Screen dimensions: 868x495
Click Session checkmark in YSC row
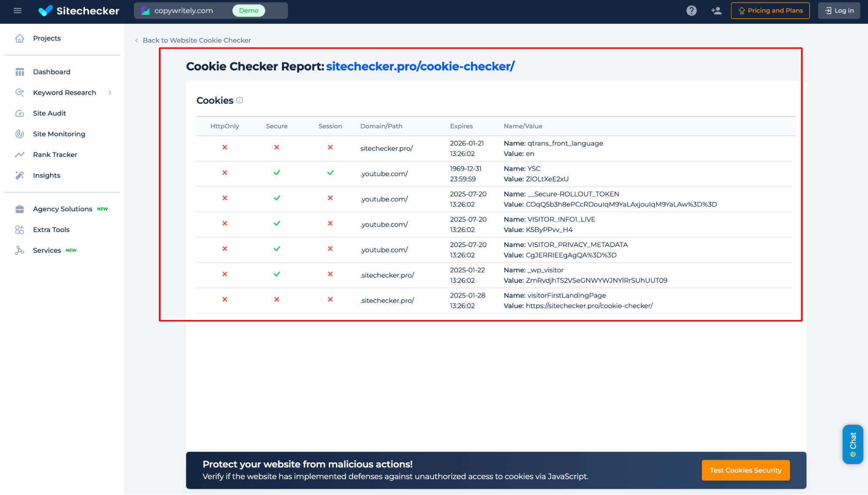coord(330,173)
